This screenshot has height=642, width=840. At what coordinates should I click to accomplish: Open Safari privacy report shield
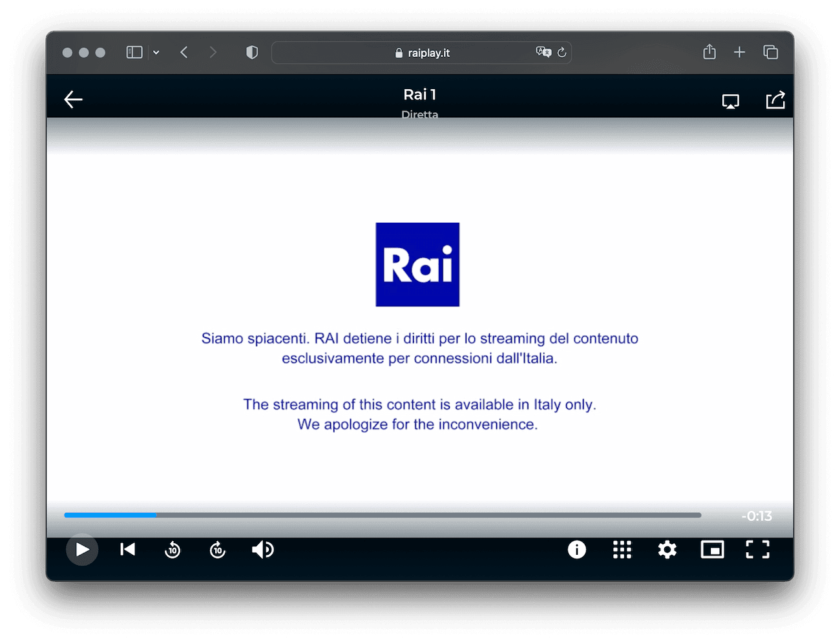point(252,52)
